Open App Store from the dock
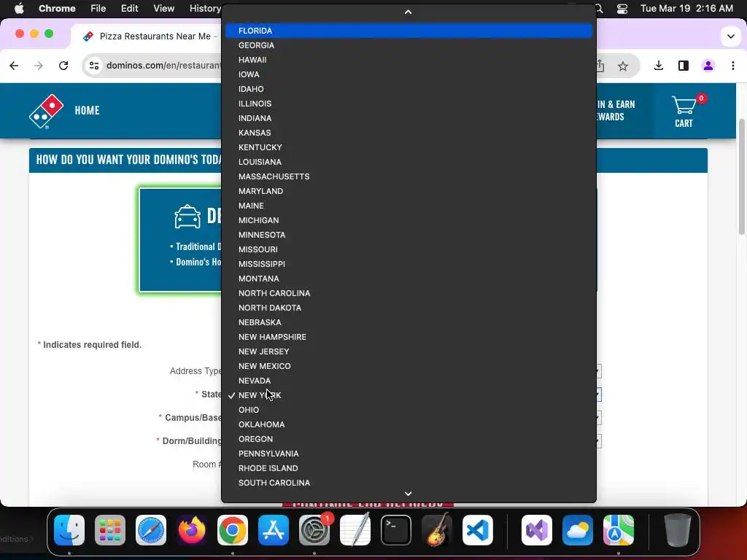Viewport: 747px width, 560px height. (274, 530)
